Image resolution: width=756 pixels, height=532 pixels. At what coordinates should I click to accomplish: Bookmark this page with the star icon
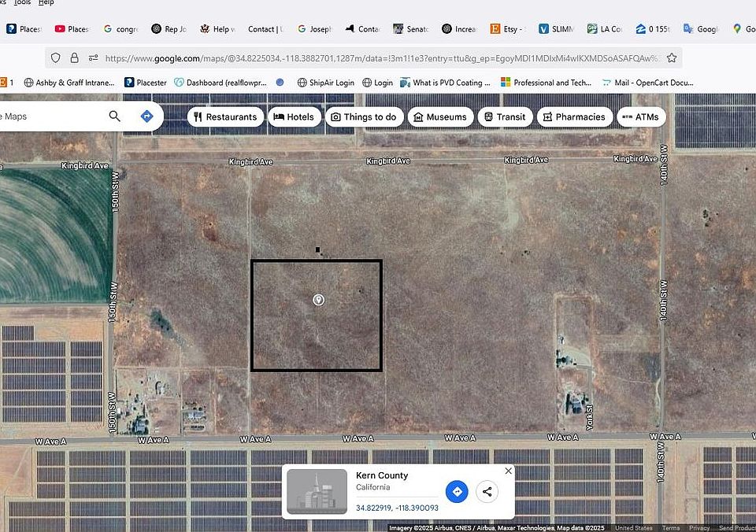pos(671,57)
